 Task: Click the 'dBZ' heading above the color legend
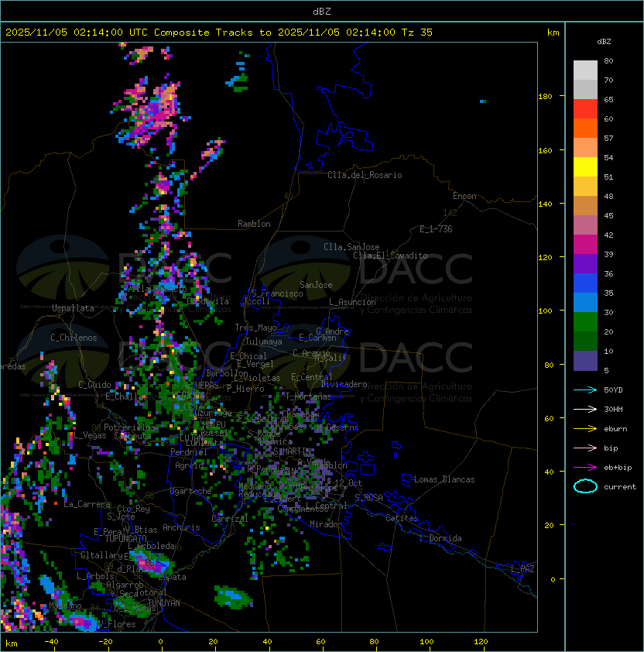(x=604, y=42)
